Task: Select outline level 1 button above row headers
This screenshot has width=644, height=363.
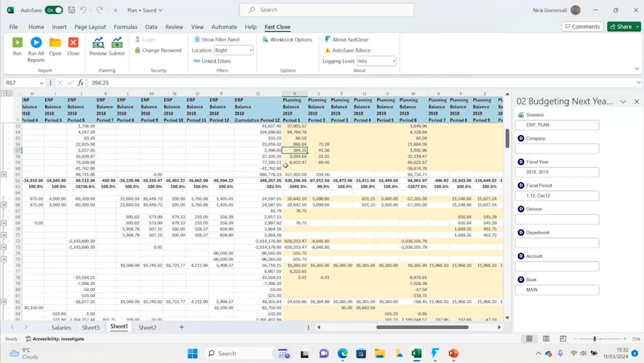Action: (x=4, y=93)
